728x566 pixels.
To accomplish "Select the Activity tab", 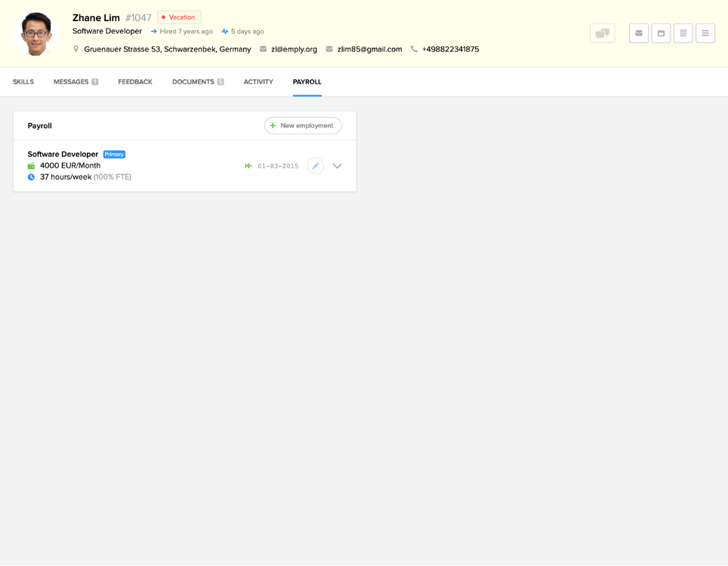I will pos(258,82).
